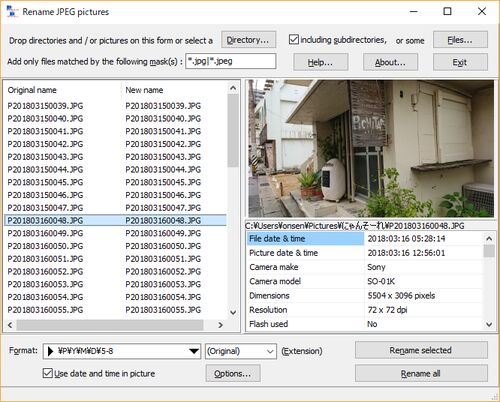The image size is (500, 402).
Task: Click the Exit button
Action: [460, 62]
